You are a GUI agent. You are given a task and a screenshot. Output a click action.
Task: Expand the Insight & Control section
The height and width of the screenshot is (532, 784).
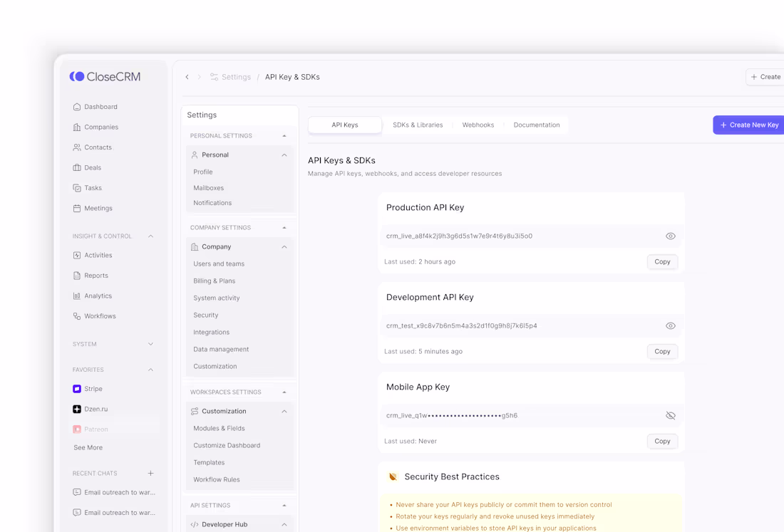pyautogui.click(x=150, y=236)
